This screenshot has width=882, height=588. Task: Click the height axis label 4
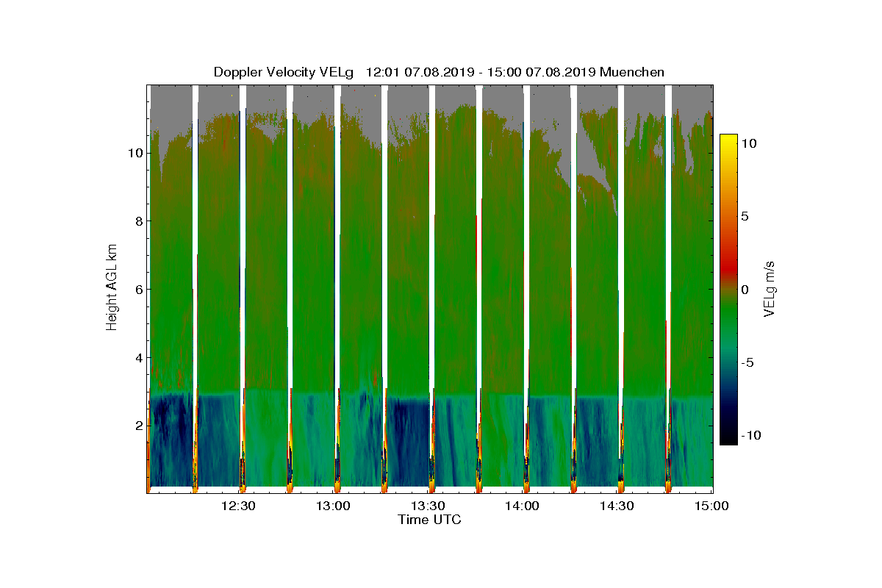(x=138, y=358)
